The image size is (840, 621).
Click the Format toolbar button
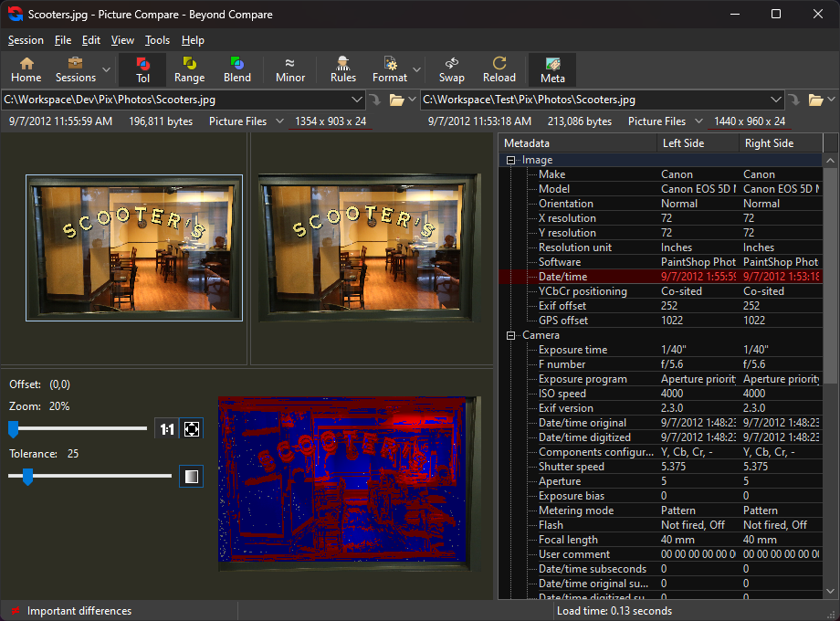[x=390, y=69]
